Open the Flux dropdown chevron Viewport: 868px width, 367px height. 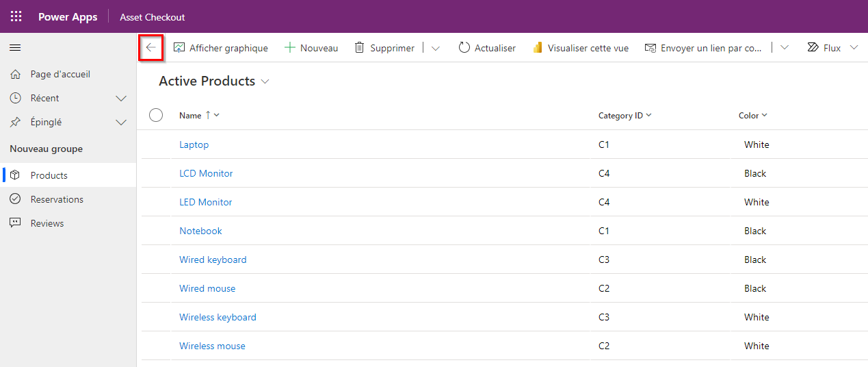click(x=854, y=48)
